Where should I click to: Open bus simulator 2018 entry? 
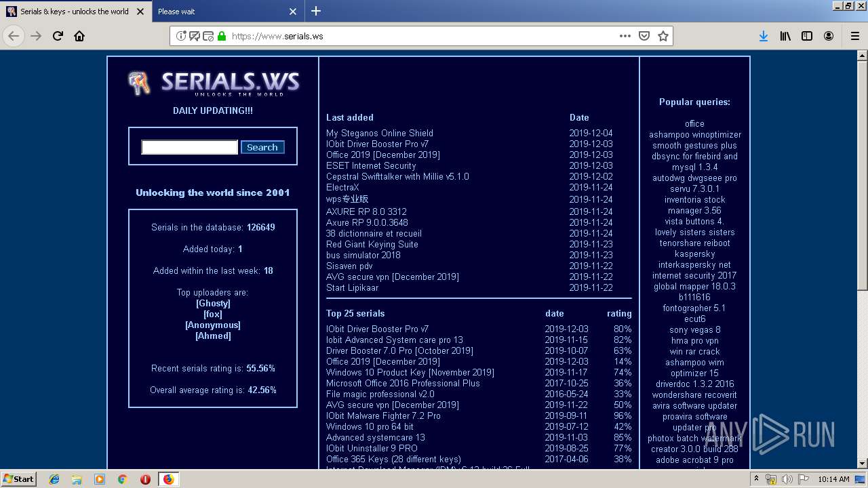tap(363, 255)
